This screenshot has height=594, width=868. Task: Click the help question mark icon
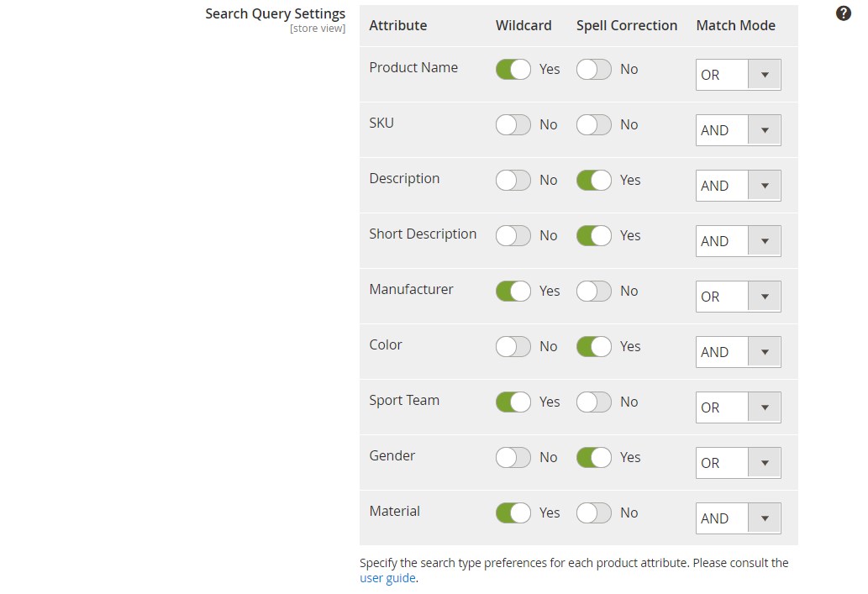[x=843, y=13]
